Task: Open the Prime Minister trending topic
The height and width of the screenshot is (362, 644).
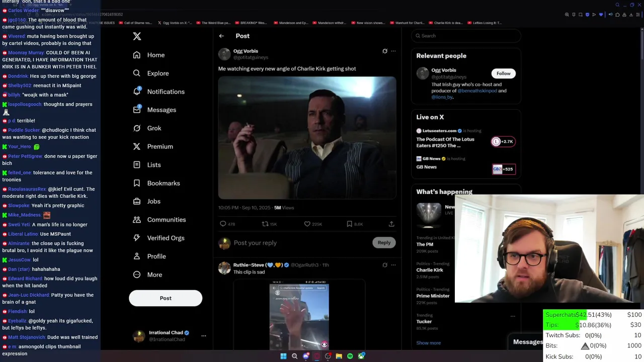Action: [433, 296]
